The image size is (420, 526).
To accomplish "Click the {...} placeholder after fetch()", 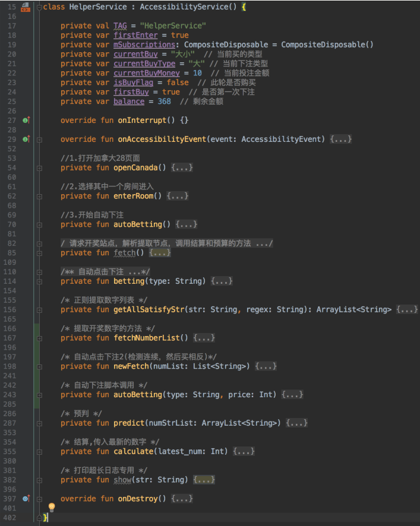I will [x=160, y=253].
